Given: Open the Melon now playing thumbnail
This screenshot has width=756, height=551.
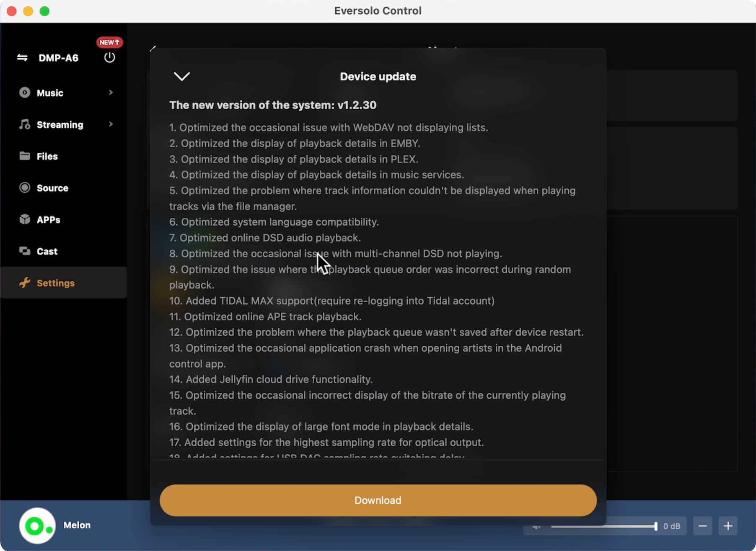Looking at the screenshot, I should [37, 526].
